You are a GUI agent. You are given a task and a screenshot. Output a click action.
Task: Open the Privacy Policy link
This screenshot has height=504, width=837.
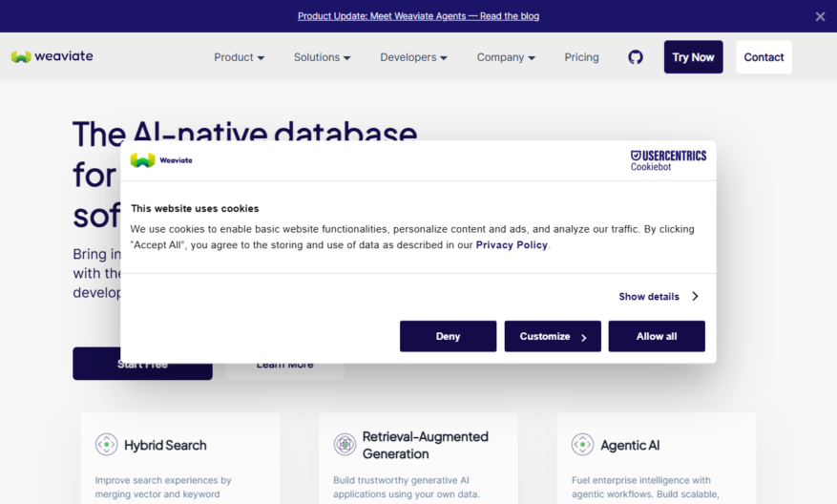point(512,245)
